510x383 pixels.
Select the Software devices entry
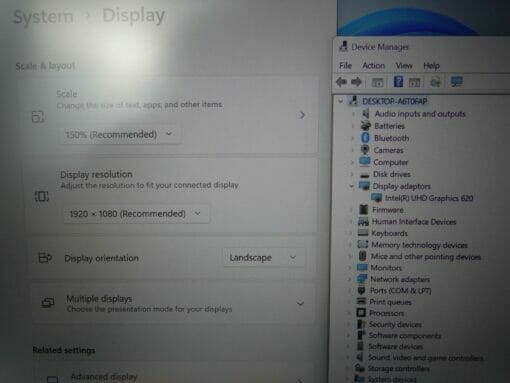pyautogui.click(x=395, y=347)
